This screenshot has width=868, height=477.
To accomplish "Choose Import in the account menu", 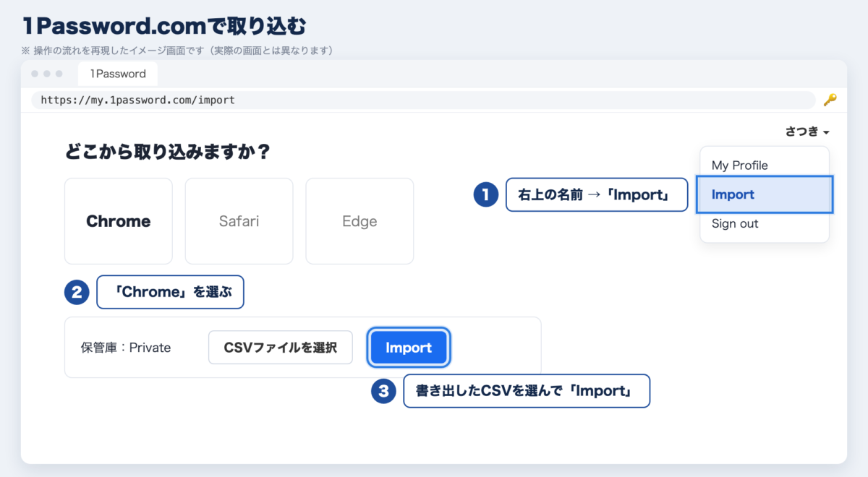I will click(x=765, y=194).
